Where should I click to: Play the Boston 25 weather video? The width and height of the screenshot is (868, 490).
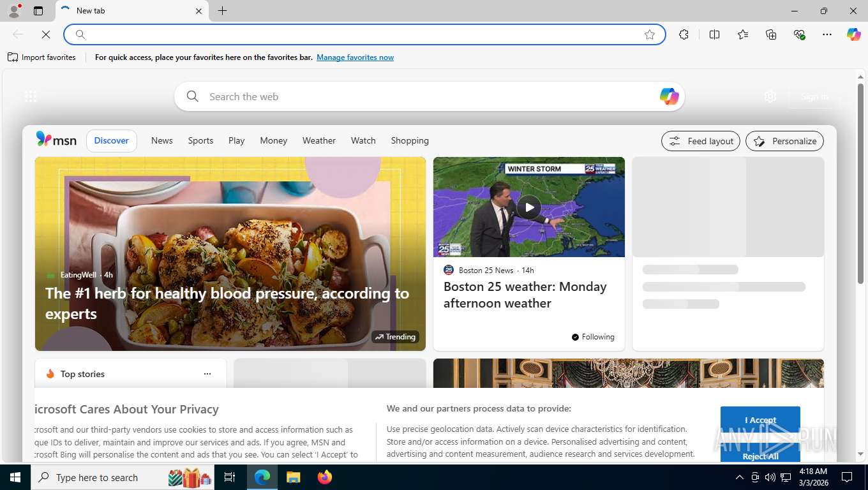(x=529, y=207)
